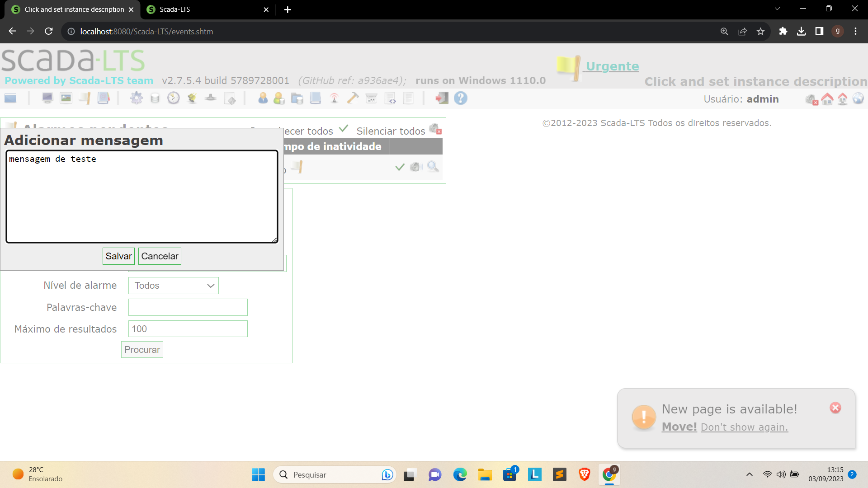The height and width of the screenshot is (488, 868).
Task: Acknowledge all alarms via the green check
Action: [344, 129]
